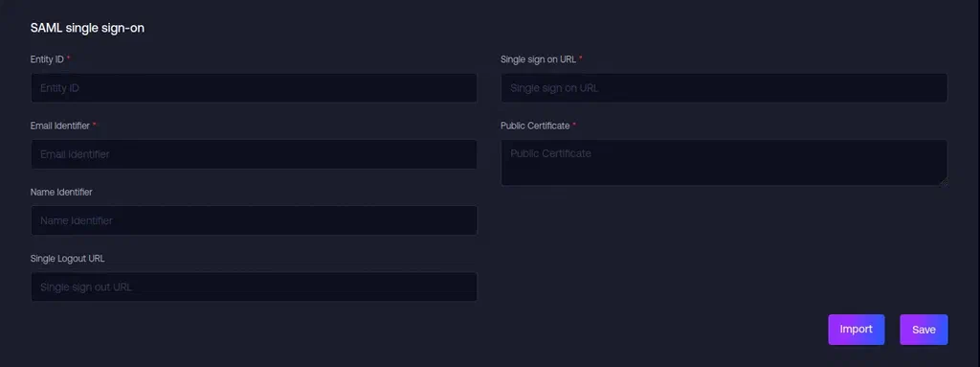Image resolution: width=980 pixels, height=367 pixels.
Task: Focus the Single sign on URL input
Action: click(x=724, y=88)
